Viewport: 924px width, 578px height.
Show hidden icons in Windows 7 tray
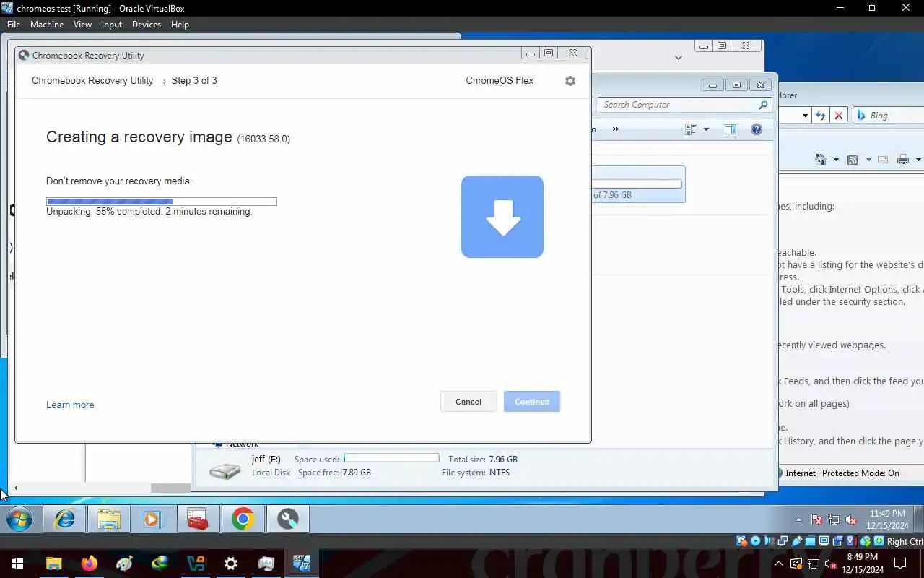pyautogui.click(x=798, y=519)
